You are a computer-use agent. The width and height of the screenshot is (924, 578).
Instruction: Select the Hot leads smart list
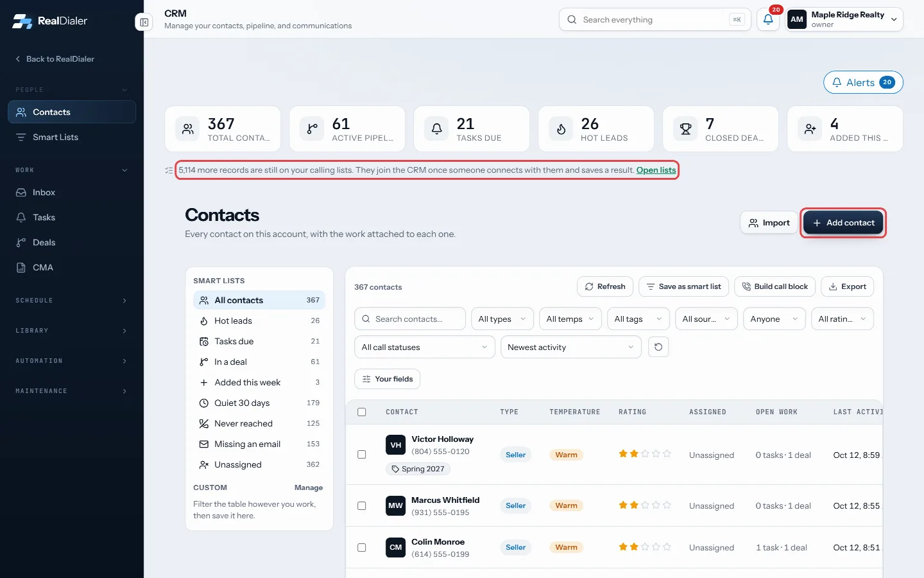tap(259, 320)
